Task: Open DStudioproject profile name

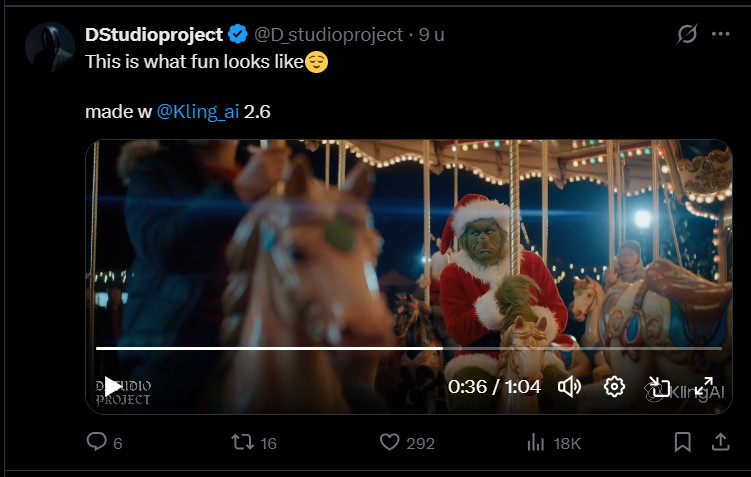Action: point(154,34)
